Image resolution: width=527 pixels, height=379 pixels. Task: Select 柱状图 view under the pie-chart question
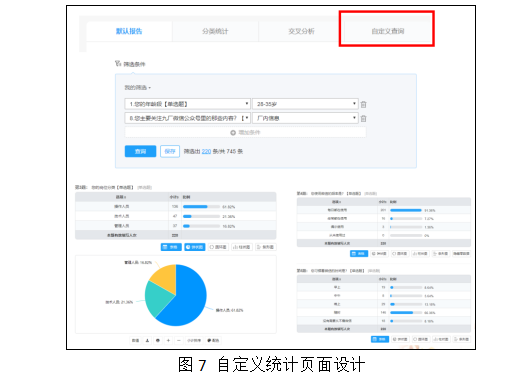click(x=242, y=247)
